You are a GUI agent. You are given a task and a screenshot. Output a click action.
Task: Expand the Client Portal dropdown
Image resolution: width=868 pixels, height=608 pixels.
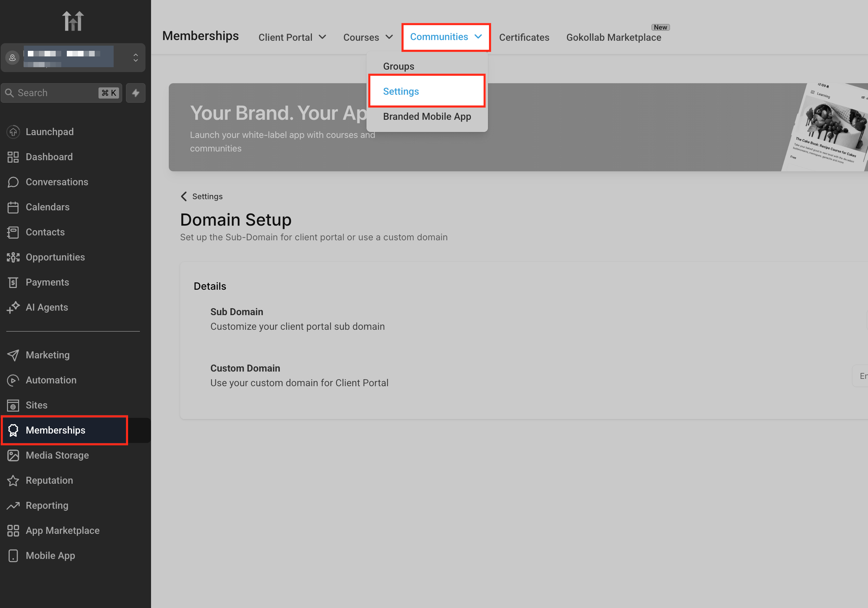click(292, 37)
